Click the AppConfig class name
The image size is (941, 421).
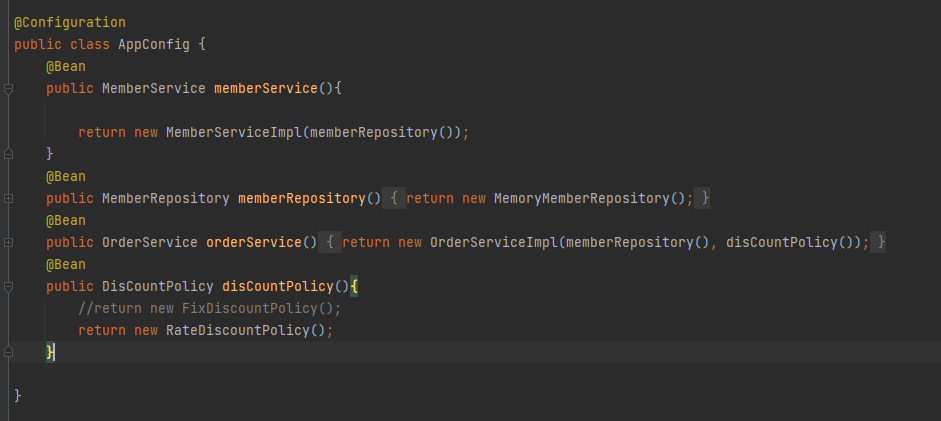154,44
